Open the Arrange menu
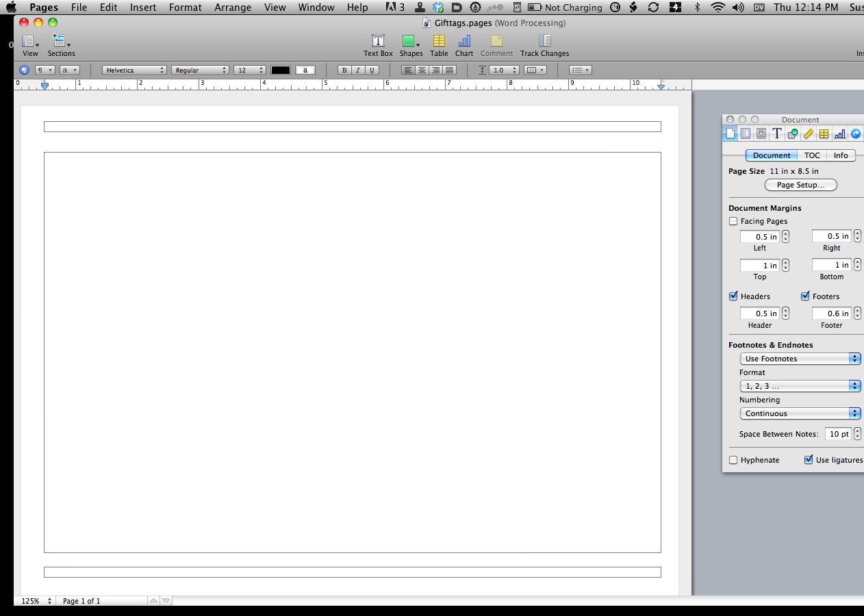864x616 pixels. coord(233,8)
